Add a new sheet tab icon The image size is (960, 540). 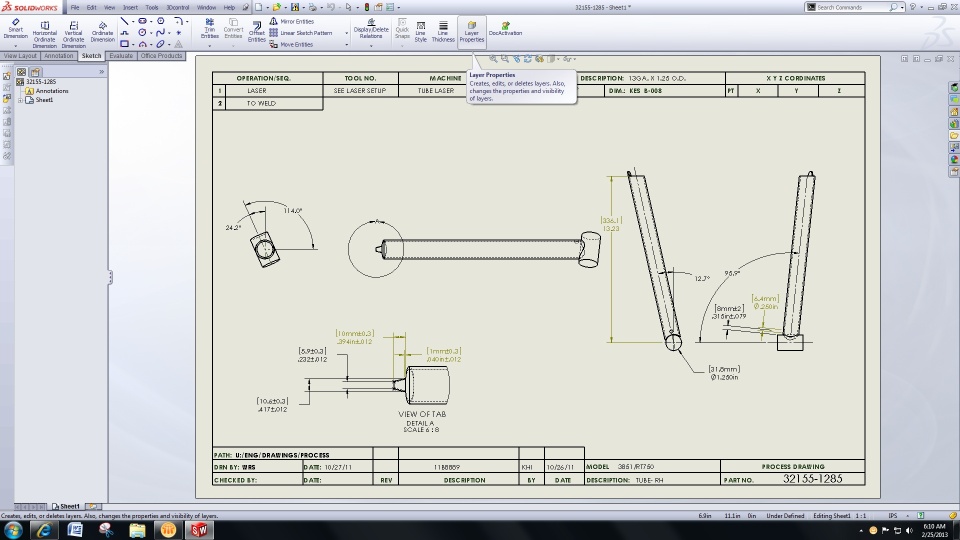tap(92, 506)
